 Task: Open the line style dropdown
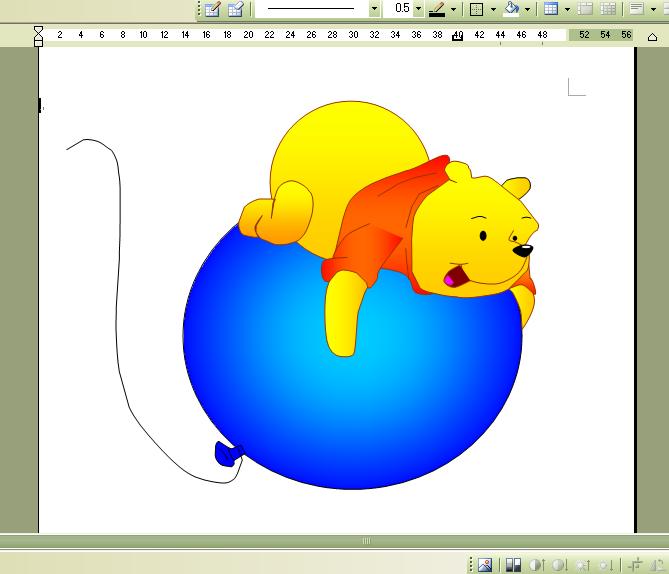[x=374, y=9]
